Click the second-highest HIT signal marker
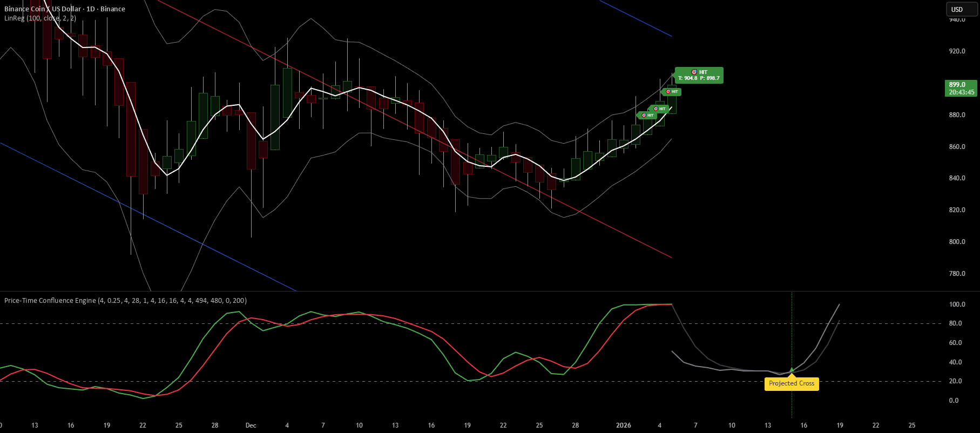 [672, 92]
